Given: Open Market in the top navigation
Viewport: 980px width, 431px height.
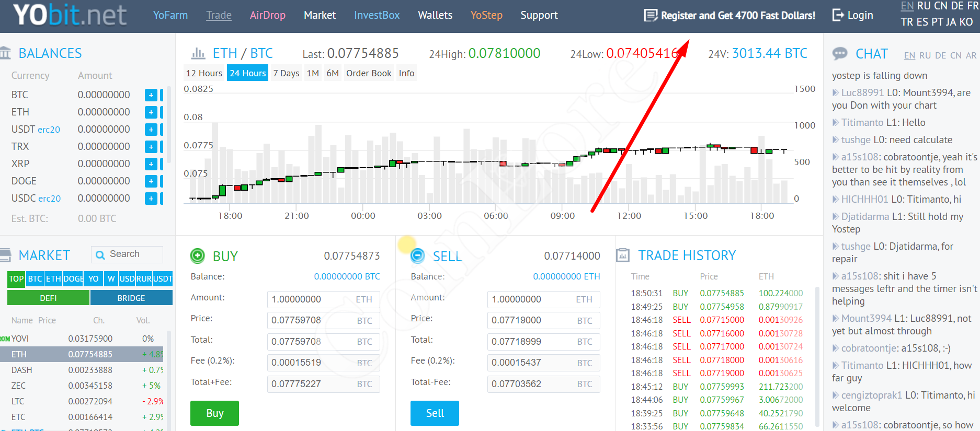Looking at the screenshot, I should (x=320, y=15).
